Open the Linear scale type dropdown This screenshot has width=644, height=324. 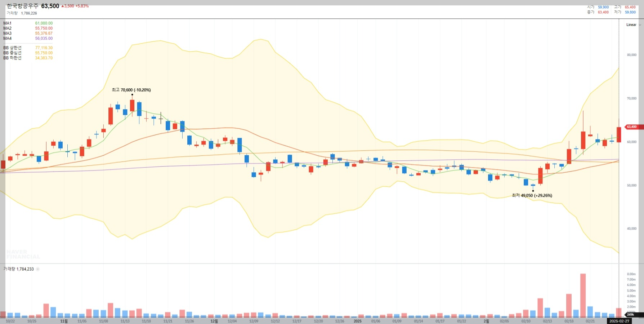click(633, 25)
